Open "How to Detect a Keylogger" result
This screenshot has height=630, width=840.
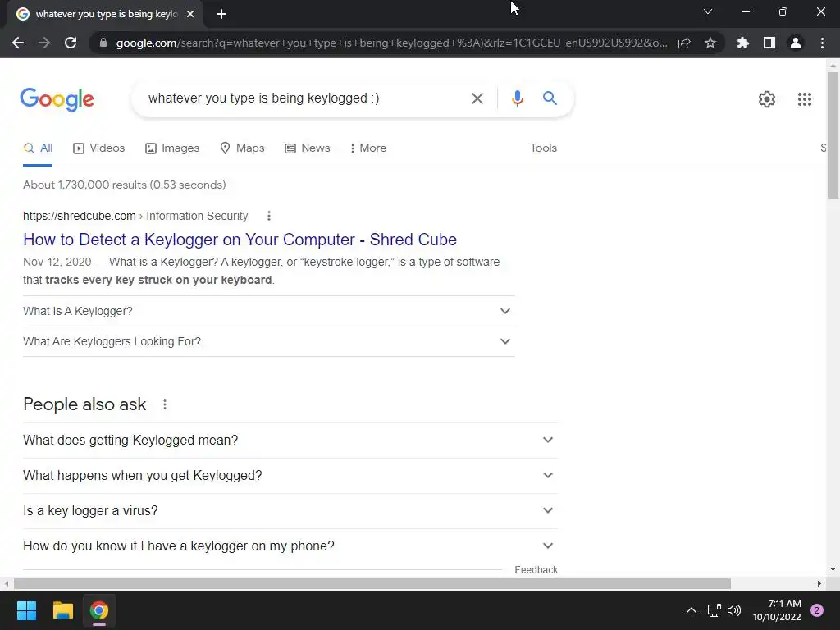tap(240, 240)
